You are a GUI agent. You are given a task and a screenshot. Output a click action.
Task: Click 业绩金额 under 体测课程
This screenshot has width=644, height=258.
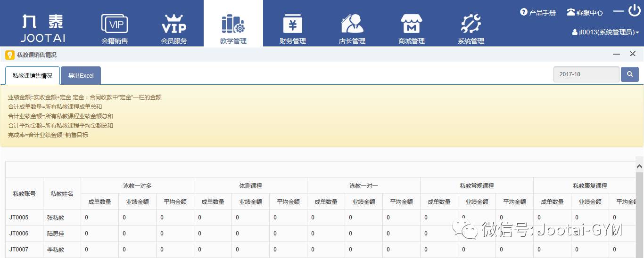click(x=250, y=202)
